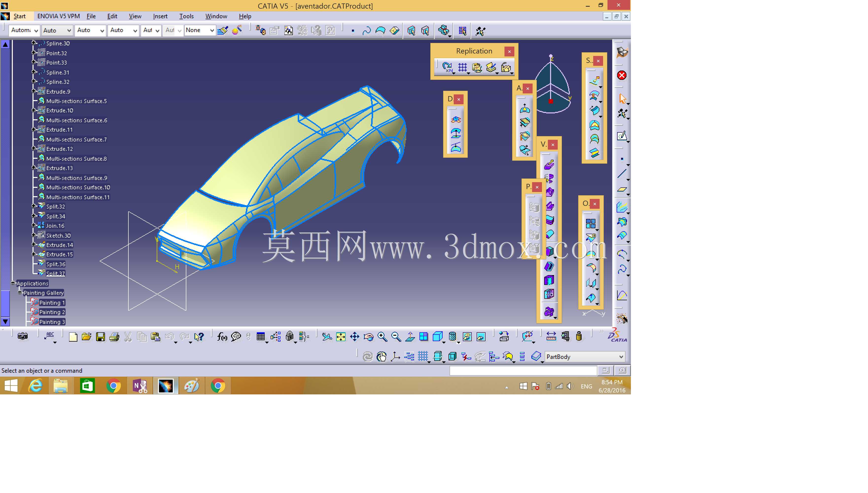The image size is (868, 493).
Task: Collapse the Painting Gallery node
Action: click(20, 293)
